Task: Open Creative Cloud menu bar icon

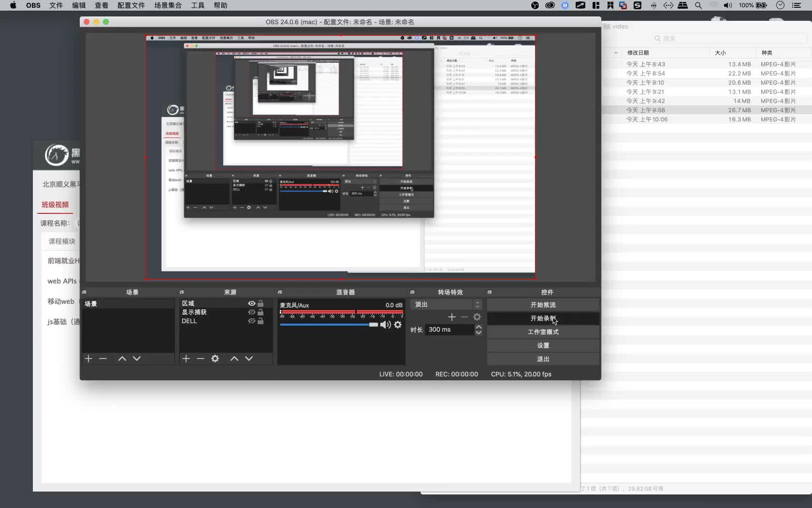Action: [550, 5]
